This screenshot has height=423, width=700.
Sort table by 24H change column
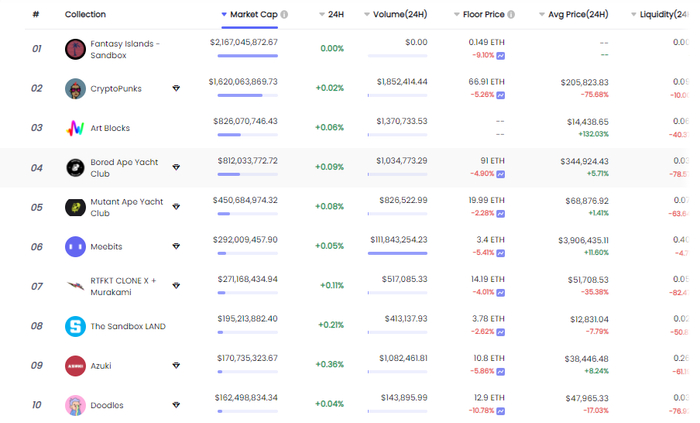332,14
